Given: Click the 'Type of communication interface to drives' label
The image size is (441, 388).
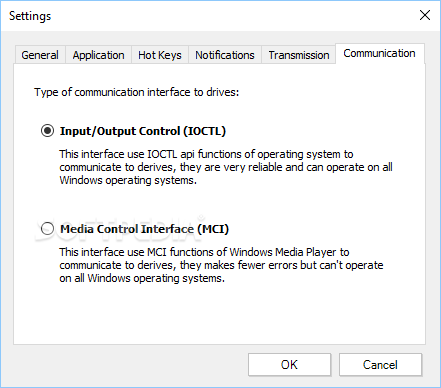Looking at the screenshot, I should 137,92.
